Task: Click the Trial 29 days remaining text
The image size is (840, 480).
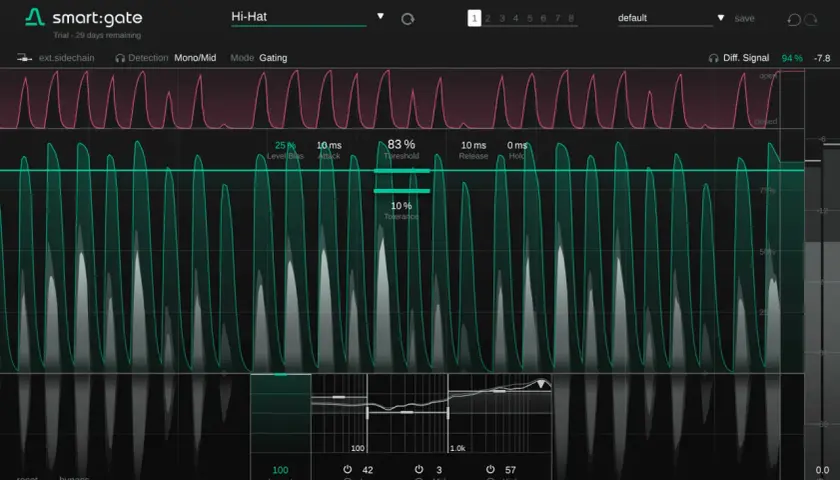Action: point(97,35)
